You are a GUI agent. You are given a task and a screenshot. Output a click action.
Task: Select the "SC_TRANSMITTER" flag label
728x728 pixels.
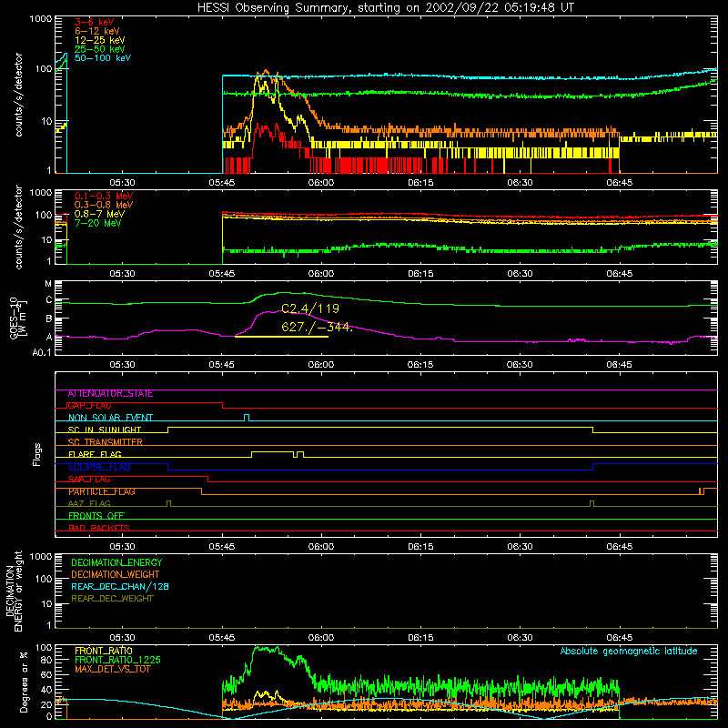tap(105, 442)
